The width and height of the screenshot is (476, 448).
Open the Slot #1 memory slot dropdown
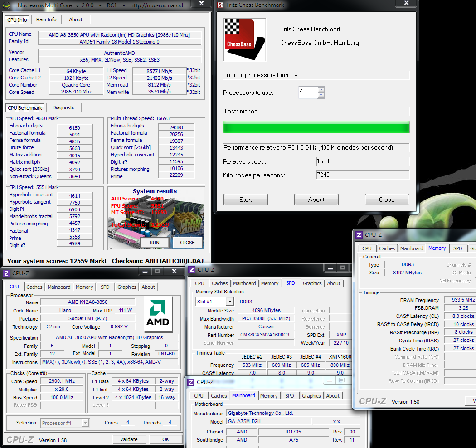pos(230,302)
